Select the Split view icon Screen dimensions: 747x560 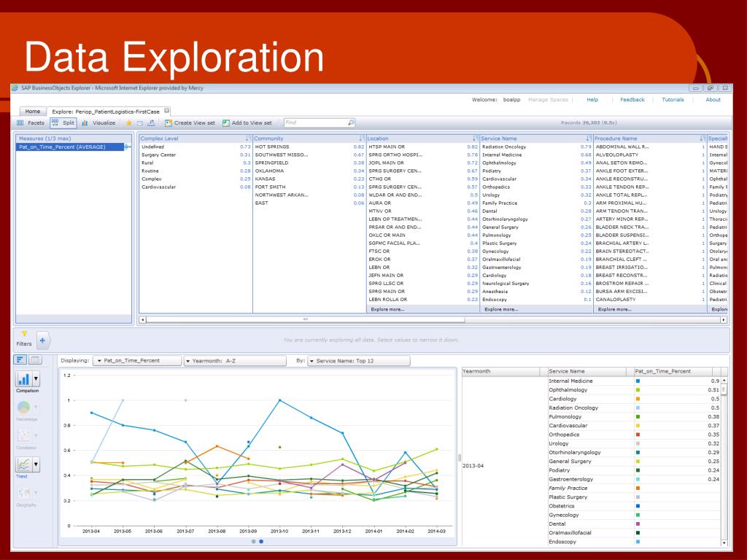(55, 122)
